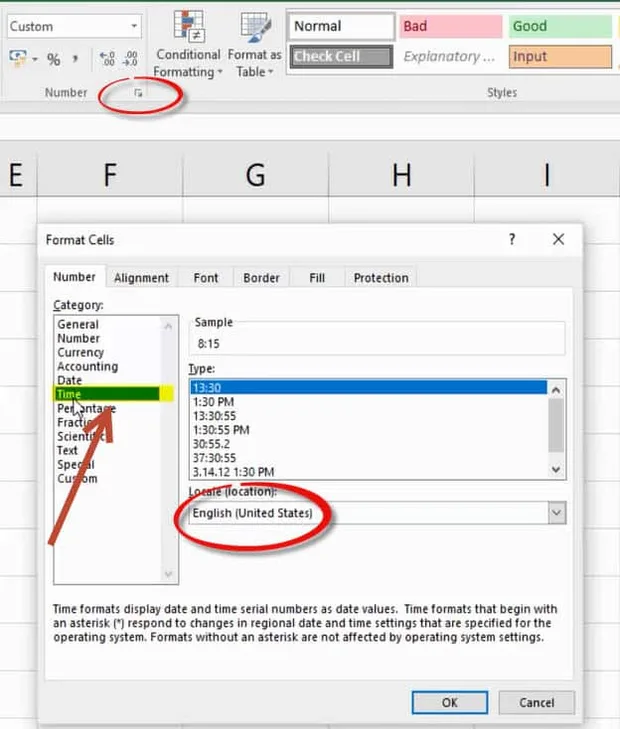
Task: Open the Accounting Number Format icon
Action: tap(18, 58)
